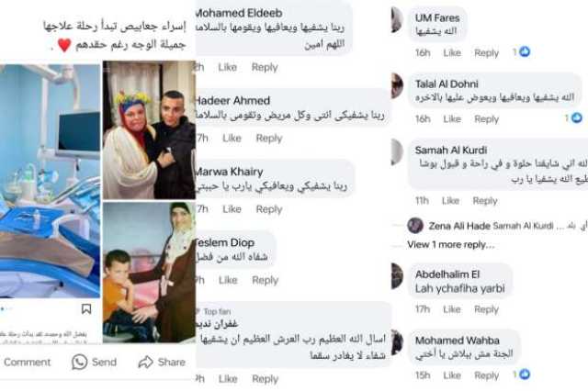Open photo of woman with flower crown

point(149,130)
